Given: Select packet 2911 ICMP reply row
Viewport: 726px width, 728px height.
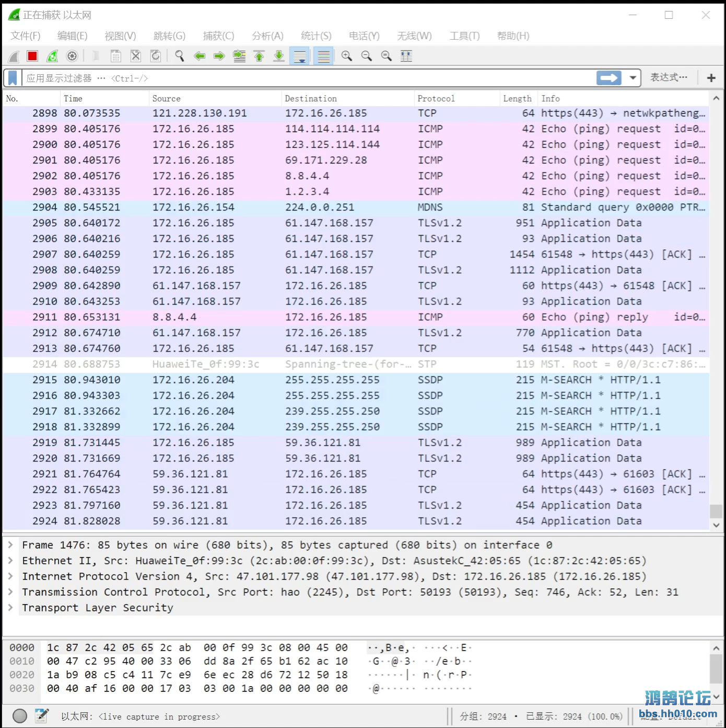Looking at the screenshot, I should click(356, 317).
